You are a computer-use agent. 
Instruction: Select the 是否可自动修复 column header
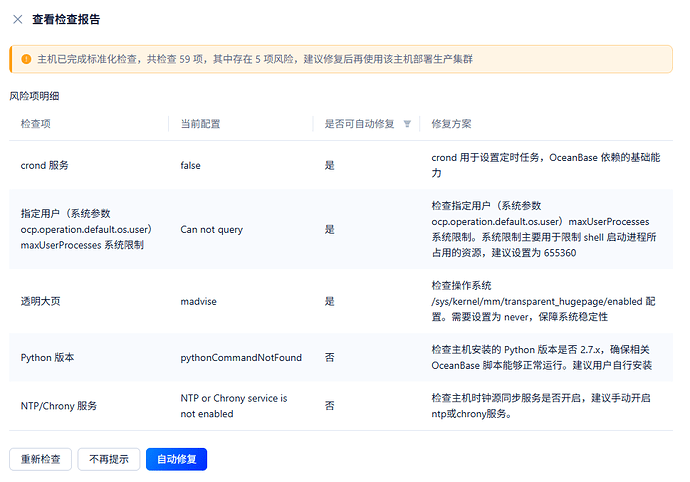coord(360,124)
